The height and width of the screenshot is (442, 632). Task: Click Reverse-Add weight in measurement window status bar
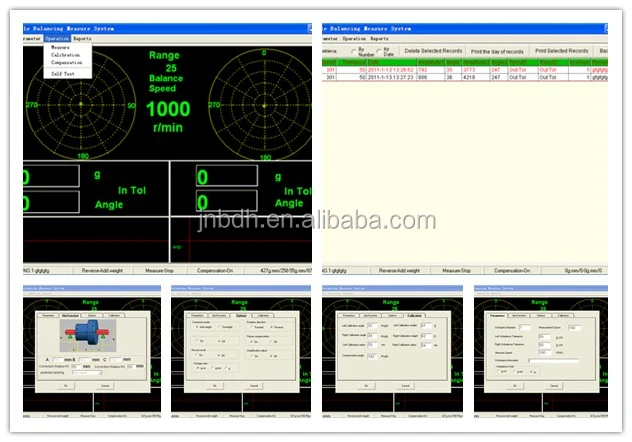(x=102, y=270)
